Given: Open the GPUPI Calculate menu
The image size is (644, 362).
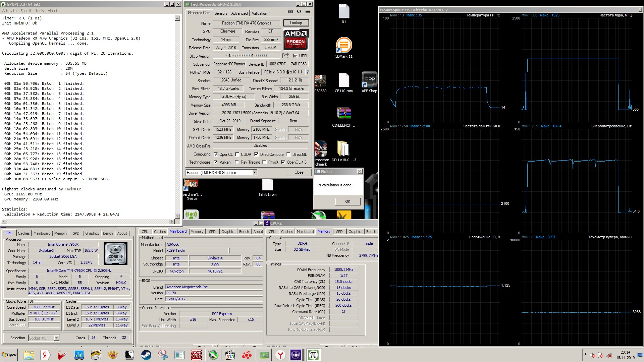Looking at the screenshot, I should tap(9, 11).
